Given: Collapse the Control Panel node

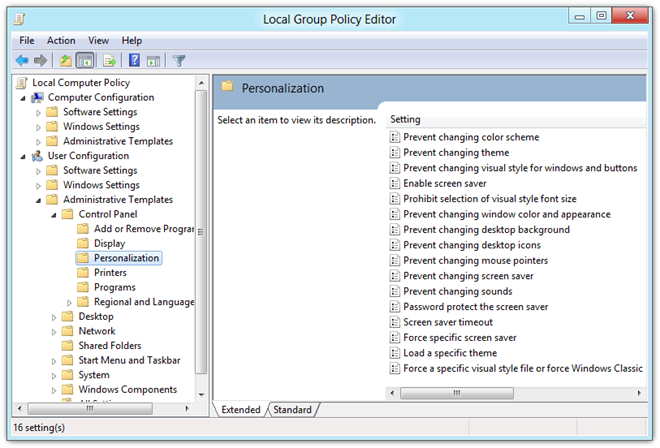Looking at the screenshot, I should tap(54, 215).
